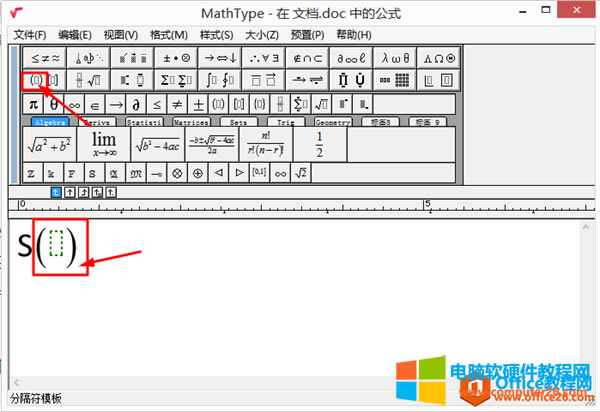Insert square brackets template [] from small bar
Image resolution: width=600 pixels, height=412 pixels.
click(x=239, y=104)
